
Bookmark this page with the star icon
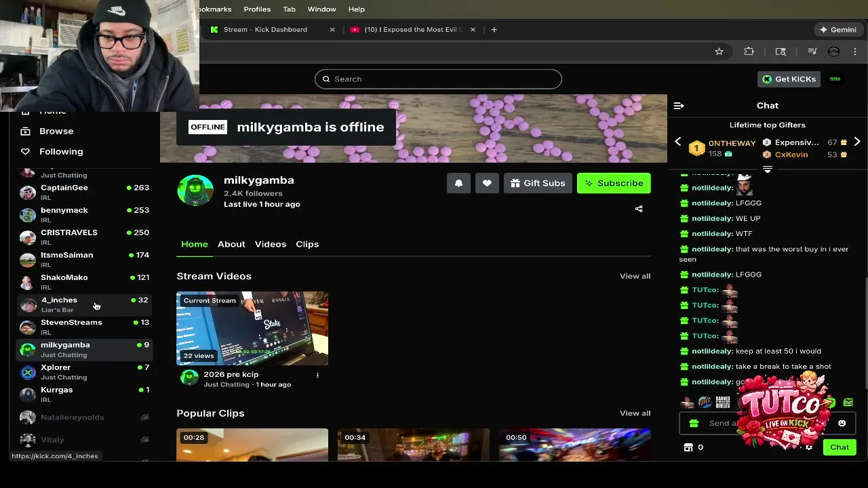(x=719, y=52)
